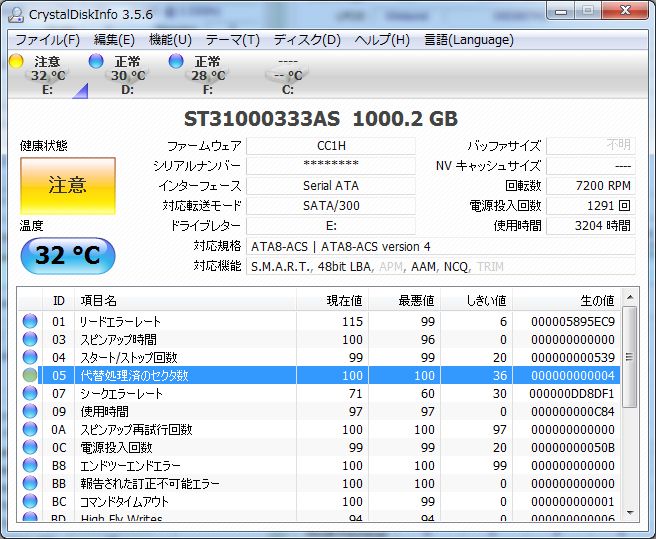This screenshot has width=656, height=539.
Task: Click status icon for B8 エンドツーエンドエラー
Action: 30,465
